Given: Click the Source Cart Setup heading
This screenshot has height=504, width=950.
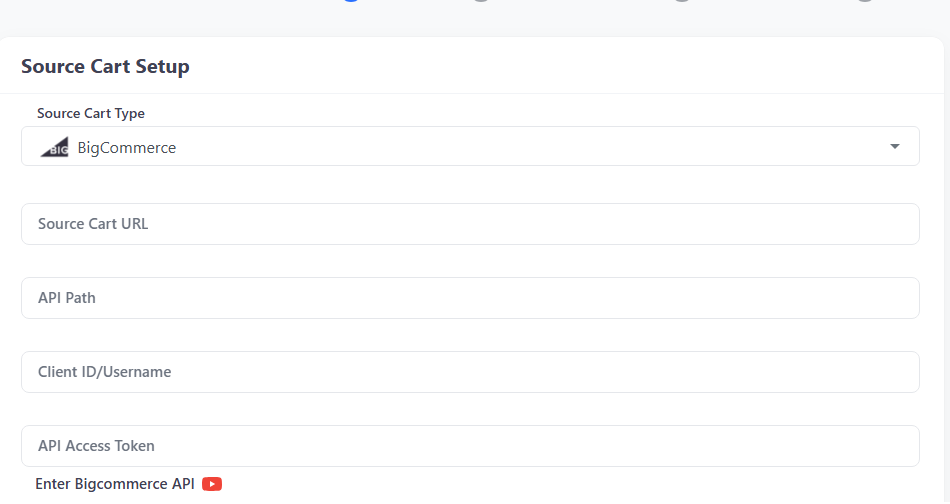Looking at the screenshot, I should pos(105,66).
